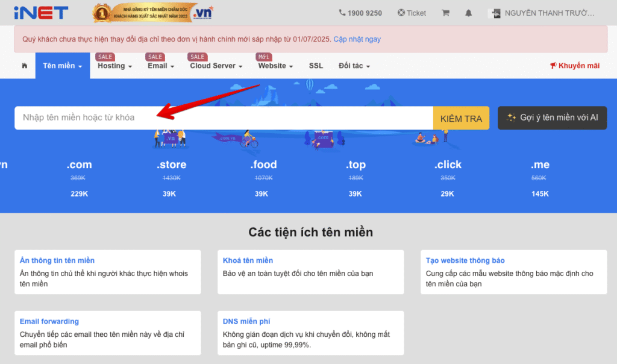Click the domain name search input field
Screen dimensions: 617x364
point(223,118)
